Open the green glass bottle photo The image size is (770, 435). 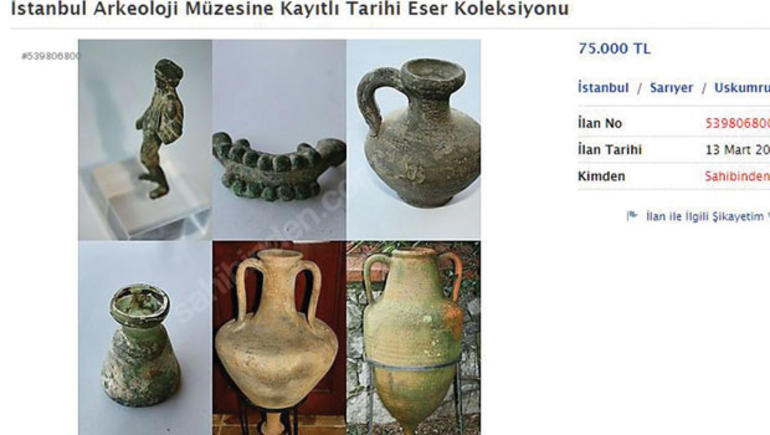tap(145, 338)
